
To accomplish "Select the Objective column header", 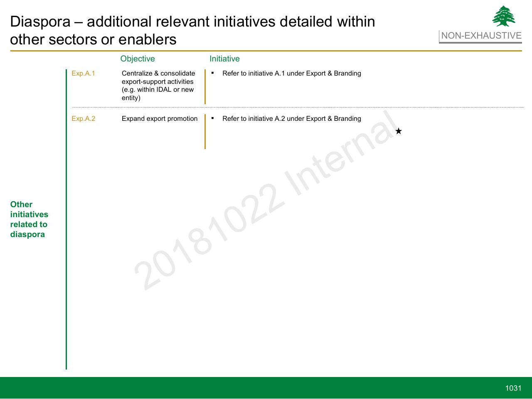I will click(138, 59).
